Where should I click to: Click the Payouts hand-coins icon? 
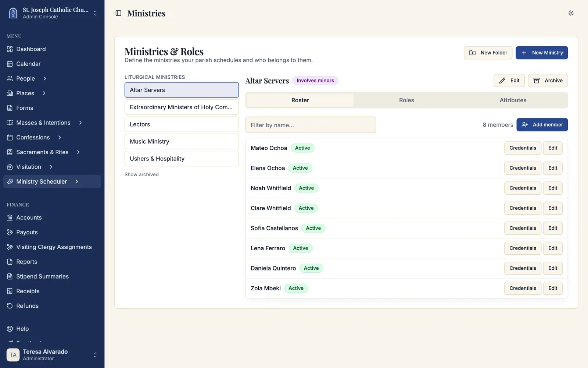click(10, 233)
